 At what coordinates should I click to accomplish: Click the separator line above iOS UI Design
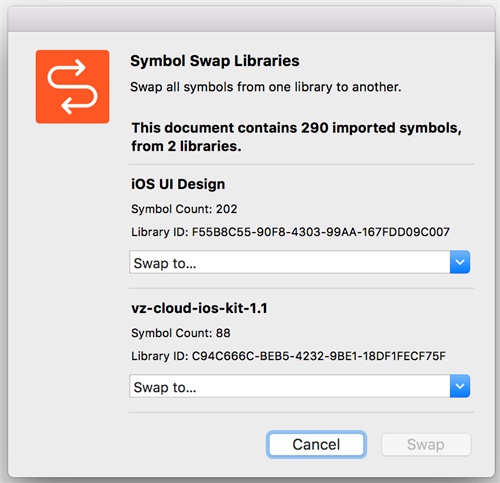click(301, 164)
